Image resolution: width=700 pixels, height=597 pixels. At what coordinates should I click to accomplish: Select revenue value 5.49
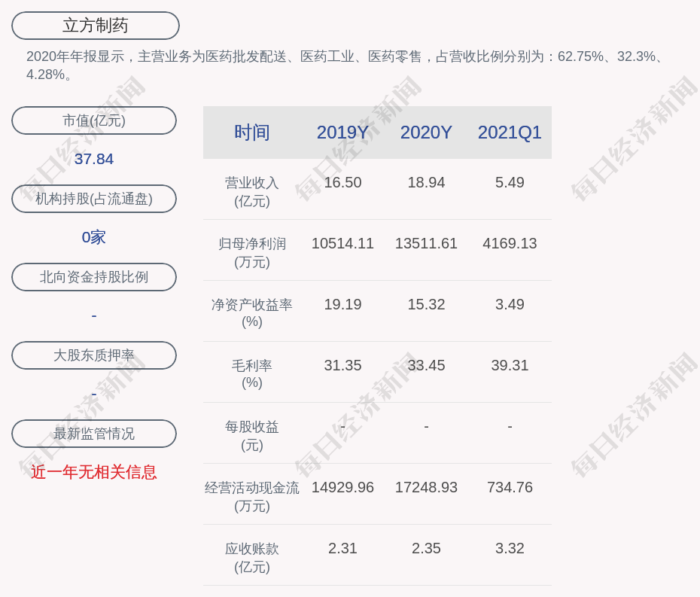[510, 183]
